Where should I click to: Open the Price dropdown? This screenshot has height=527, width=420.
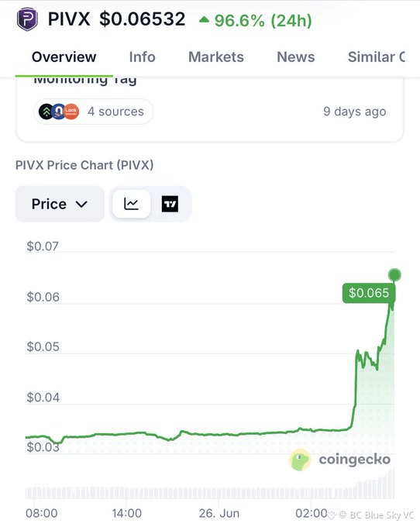click(60, 204)
